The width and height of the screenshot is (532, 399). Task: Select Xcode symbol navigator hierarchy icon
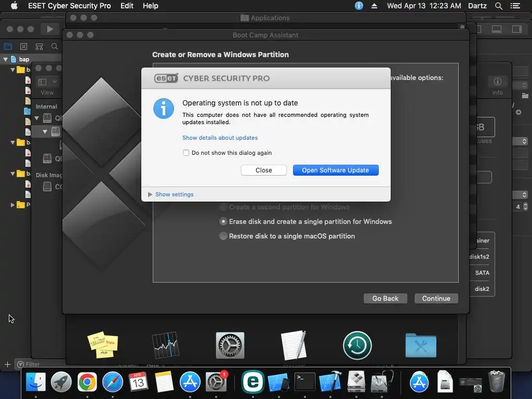[39, 46]
